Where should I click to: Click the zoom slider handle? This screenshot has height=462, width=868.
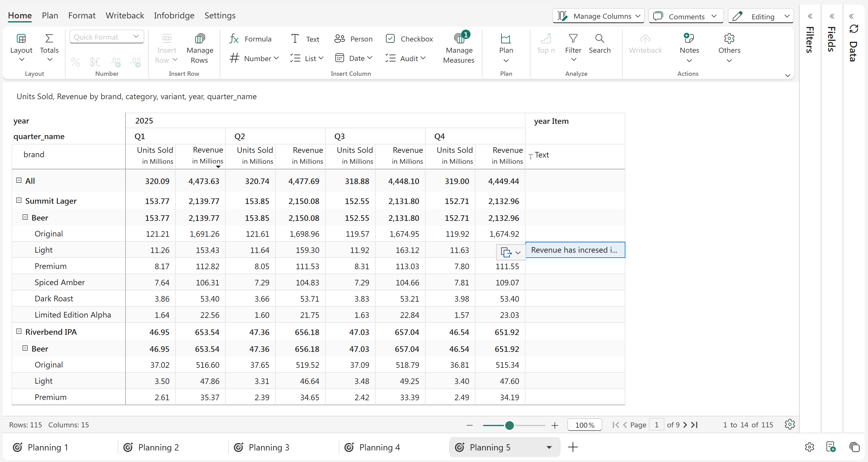click(x=509, y=425)
